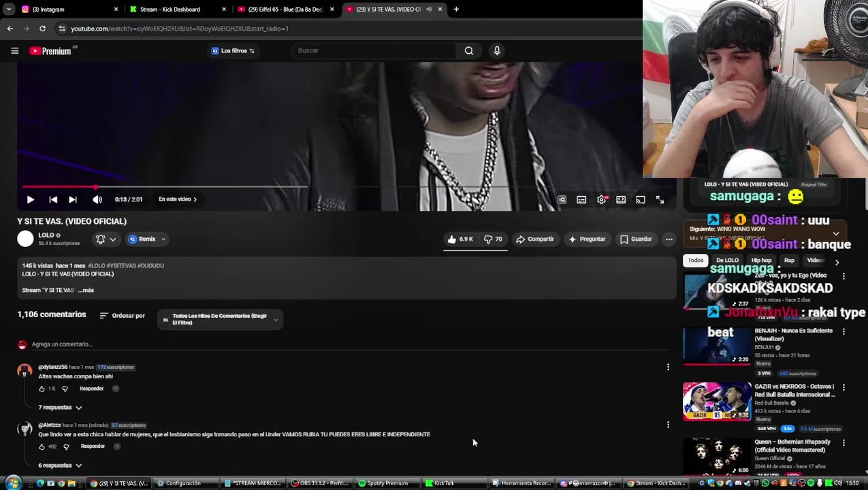This screenshot has width=868, height=490.
Task: Skip to previous video
Action: point(53,199)
